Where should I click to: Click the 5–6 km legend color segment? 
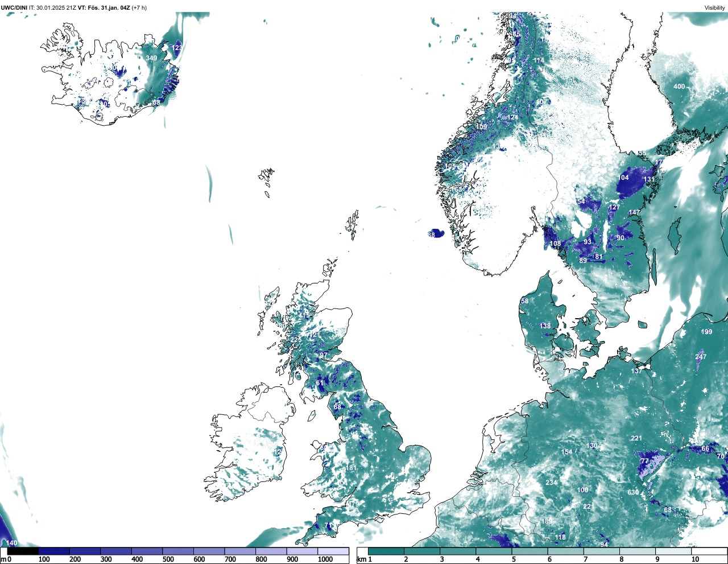click(x=531, y=551)
